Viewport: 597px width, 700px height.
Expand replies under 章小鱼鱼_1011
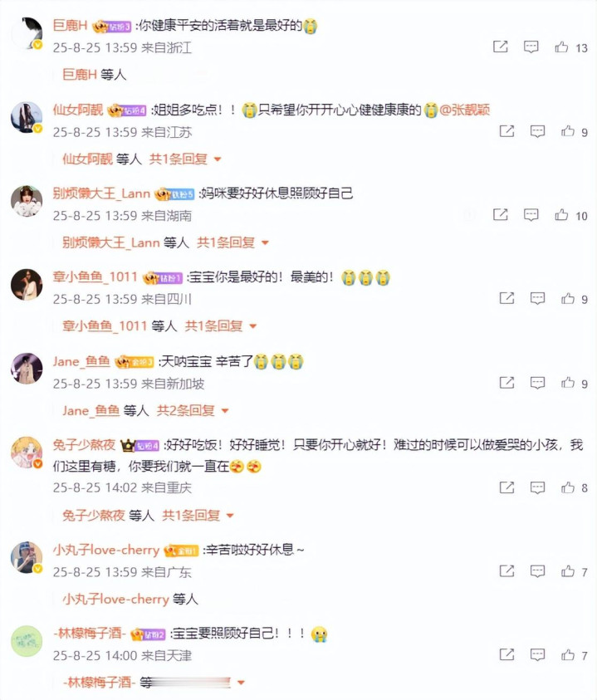[x=222, y=326]
